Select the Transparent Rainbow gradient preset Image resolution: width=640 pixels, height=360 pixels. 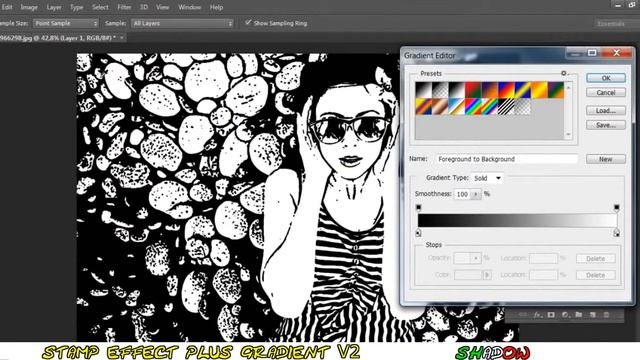(x=489, y=107)
